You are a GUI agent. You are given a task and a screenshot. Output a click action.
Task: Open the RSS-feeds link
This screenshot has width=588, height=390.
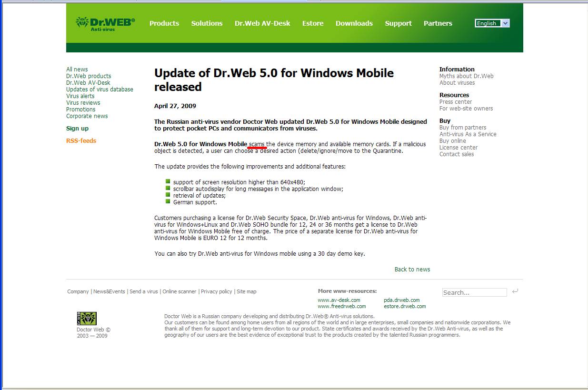click(81, 141)
